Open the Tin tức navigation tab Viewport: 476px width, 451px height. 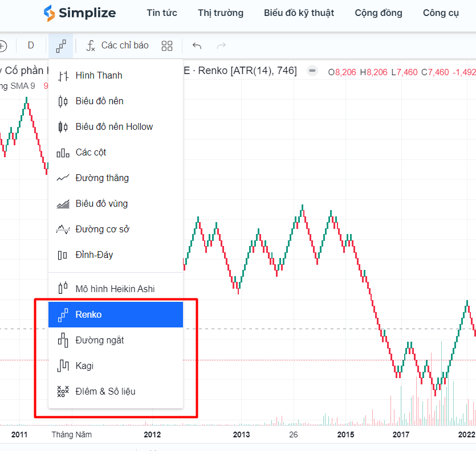coord(162,13)
